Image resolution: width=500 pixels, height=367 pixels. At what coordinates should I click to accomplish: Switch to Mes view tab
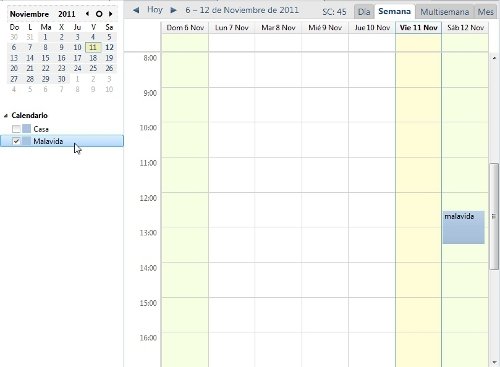point(485,12)
